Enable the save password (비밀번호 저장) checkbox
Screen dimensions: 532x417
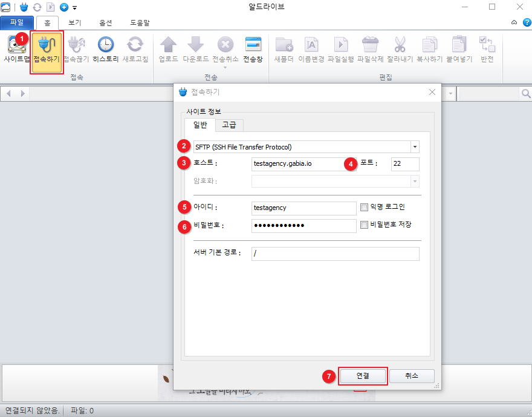(364, 225)
